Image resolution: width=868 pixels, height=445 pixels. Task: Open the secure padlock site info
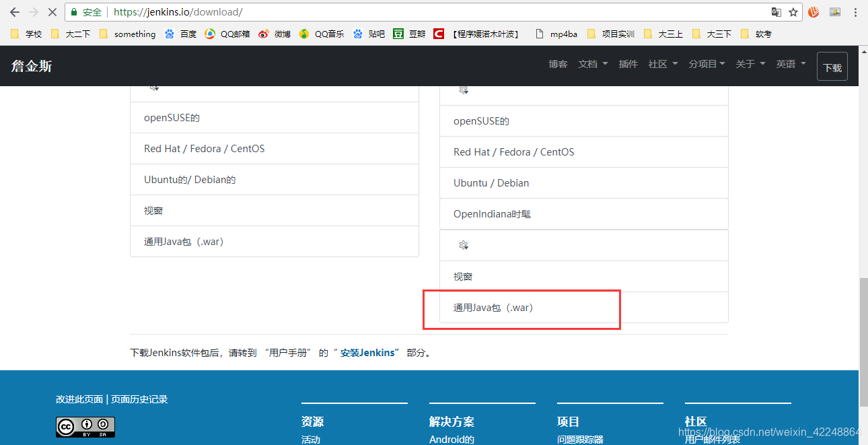click(74, 12)
